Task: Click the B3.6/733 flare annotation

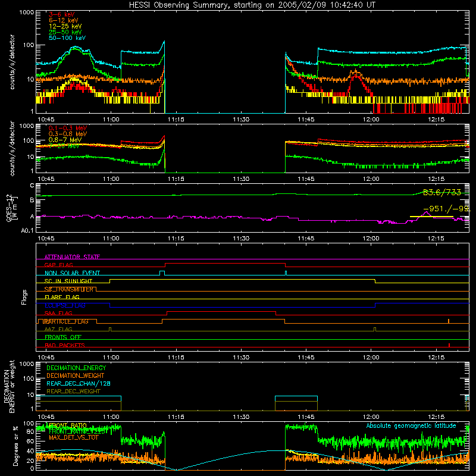Action: pos(442,192)
